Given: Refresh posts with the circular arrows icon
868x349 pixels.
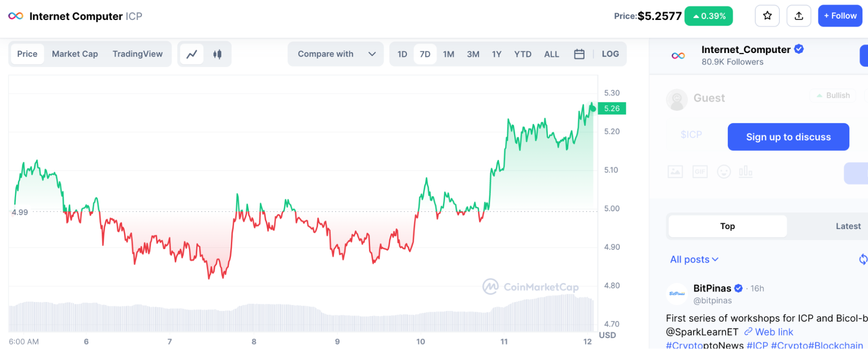Looking at the screenshot, I should [x=863, y=259].
